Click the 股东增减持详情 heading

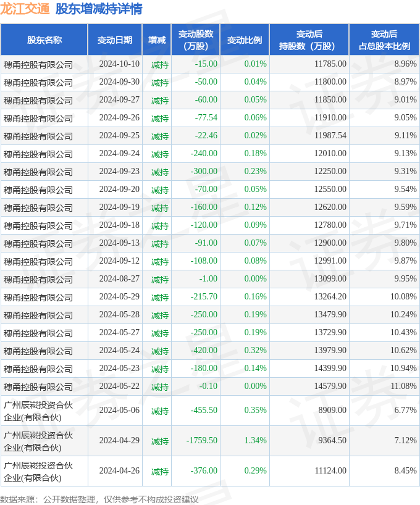99,9
